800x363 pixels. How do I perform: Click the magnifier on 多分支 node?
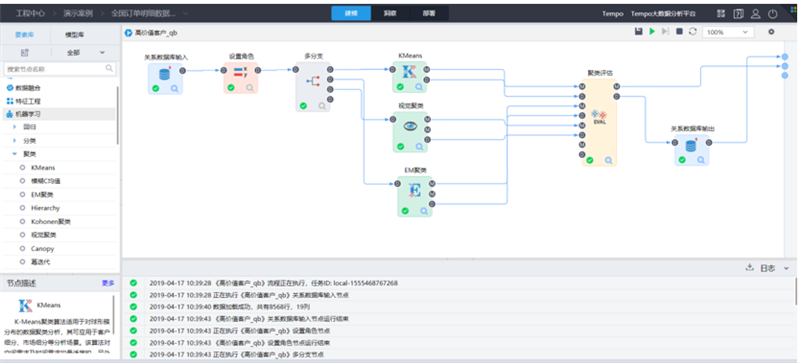(x=322, y=106)
